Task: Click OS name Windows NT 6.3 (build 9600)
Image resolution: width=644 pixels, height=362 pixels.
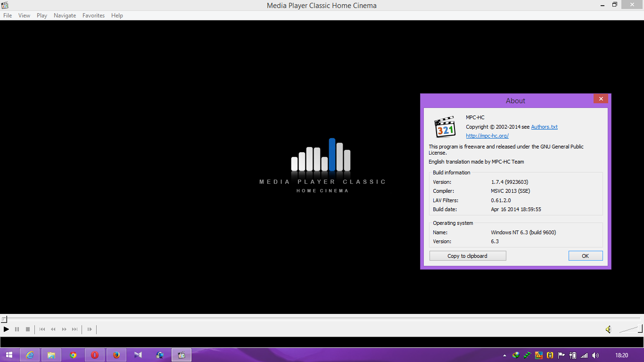Action: [x=523, y=232]
